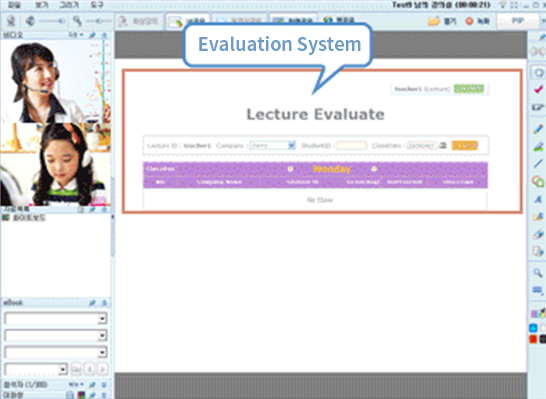Select the pencil drawing tool

[x=538, y=129]
